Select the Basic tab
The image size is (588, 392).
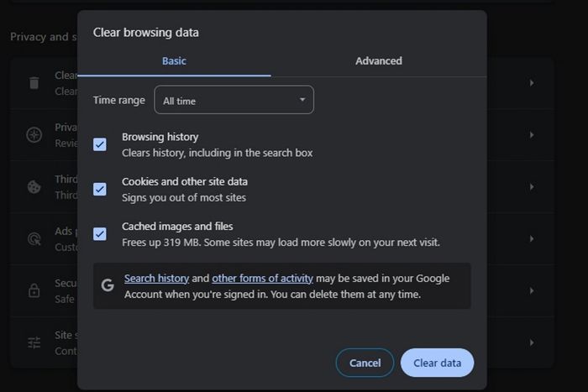(x=174, y=61)
